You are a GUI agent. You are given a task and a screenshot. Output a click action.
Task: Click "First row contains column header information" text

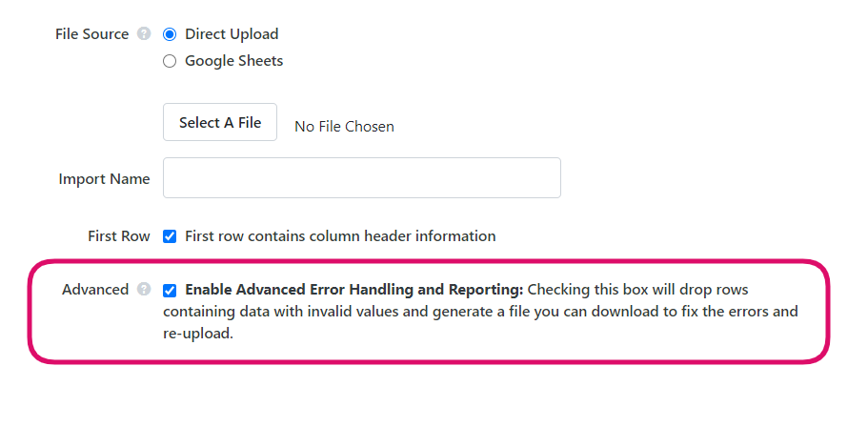pyautogui.click(x=340, y=236)
